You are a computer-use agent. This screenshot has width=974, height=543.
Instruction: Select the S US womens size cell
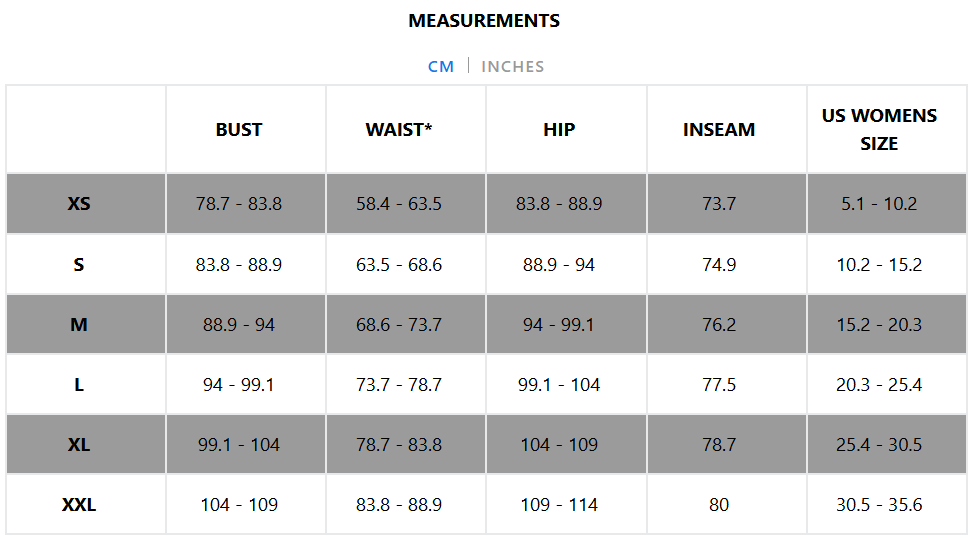tap(879, 265)
